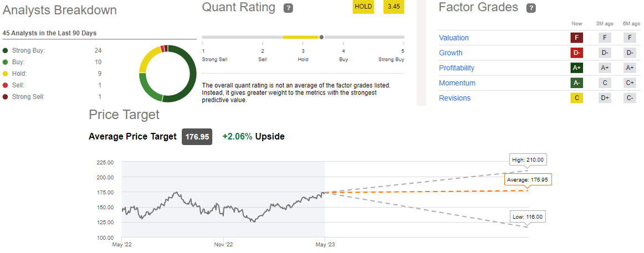The height and width of the screenshot is (253, 644).
Task: Open the Valuation factor link
Action: (454, 38)
